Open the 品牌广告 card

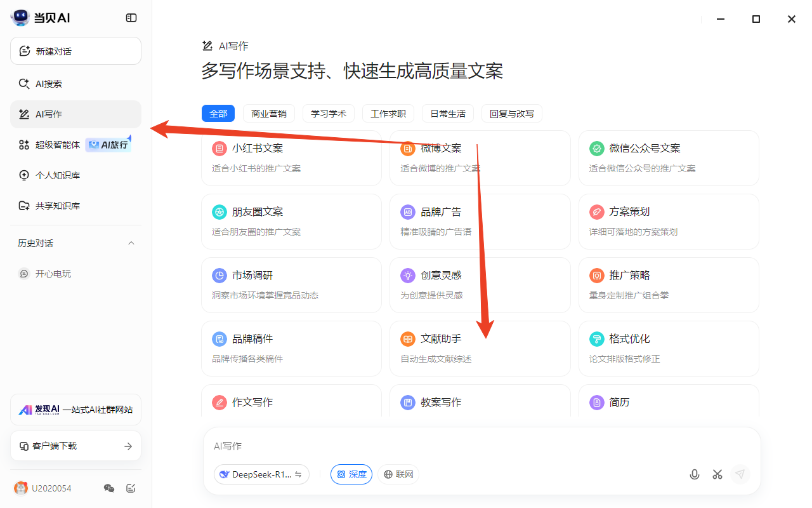pyautogui.click(x=480, y=222)
